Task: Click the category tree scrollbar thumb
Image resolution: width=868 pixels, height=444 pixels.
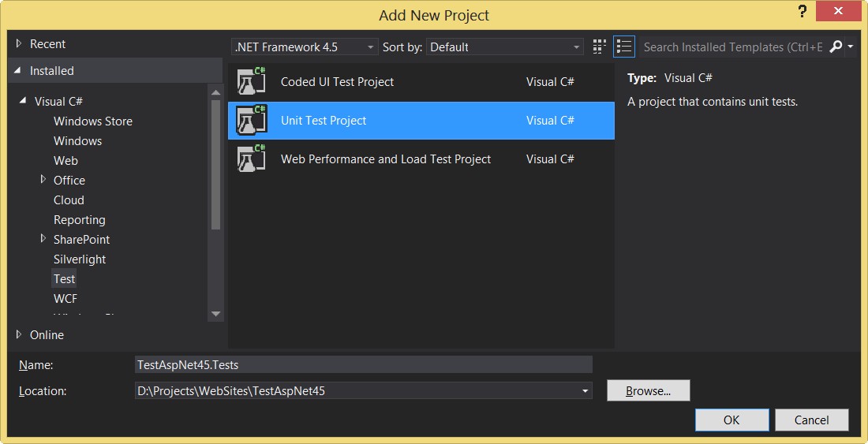Action: tap(216, 165)
